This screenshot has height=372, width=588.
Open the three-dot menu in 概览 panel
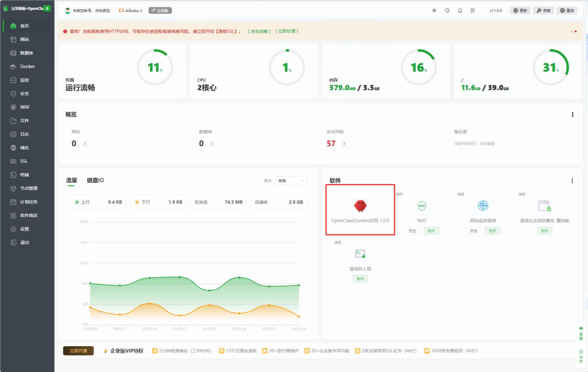[x=572, y=115]
